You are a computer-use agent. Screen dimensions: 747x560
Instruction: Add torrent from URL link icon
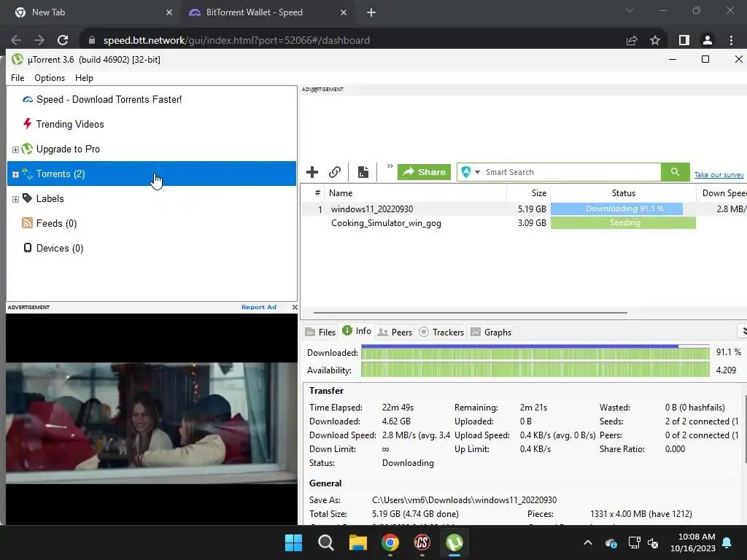pos(335,172)
